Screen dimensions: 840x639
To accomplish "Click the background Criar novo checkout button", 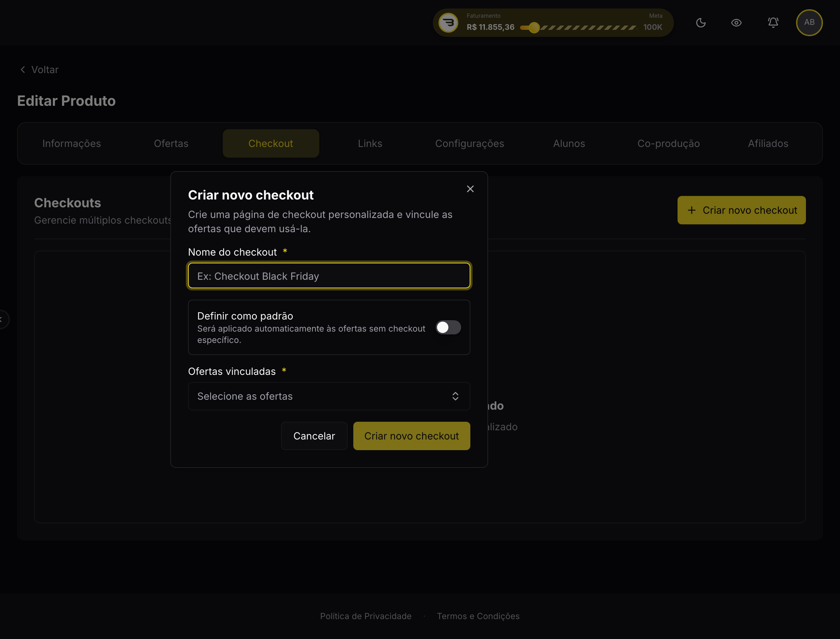I will click(741, 210).
